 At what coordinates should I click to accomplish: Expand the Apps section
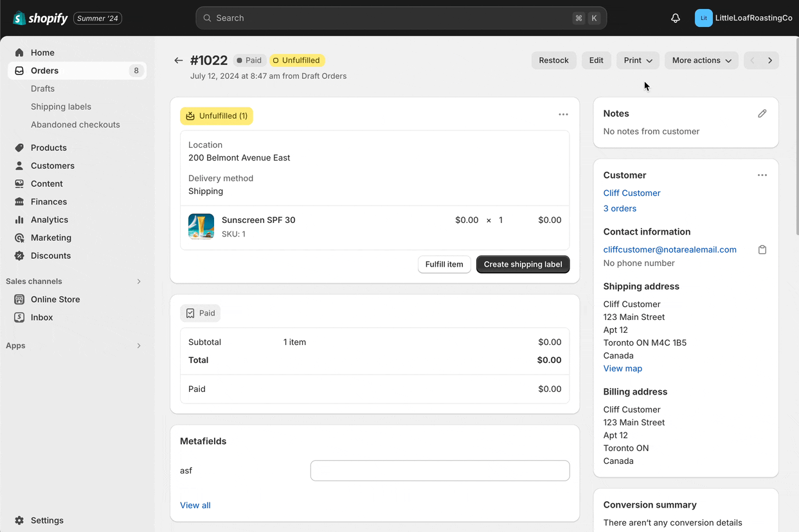[x=139, y=346]
